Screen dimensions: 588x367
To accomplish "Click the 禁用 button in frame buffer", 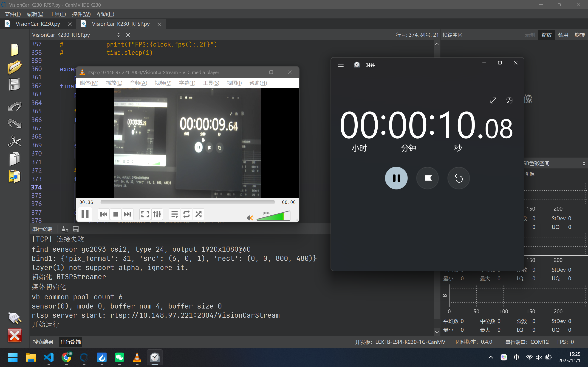I will (x=563, y=35).
